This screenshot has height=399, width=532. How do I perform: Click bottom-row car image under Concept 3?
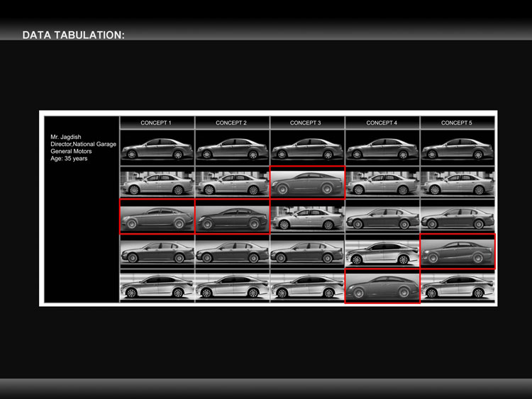pyautogui.click(x=307, y=286)
